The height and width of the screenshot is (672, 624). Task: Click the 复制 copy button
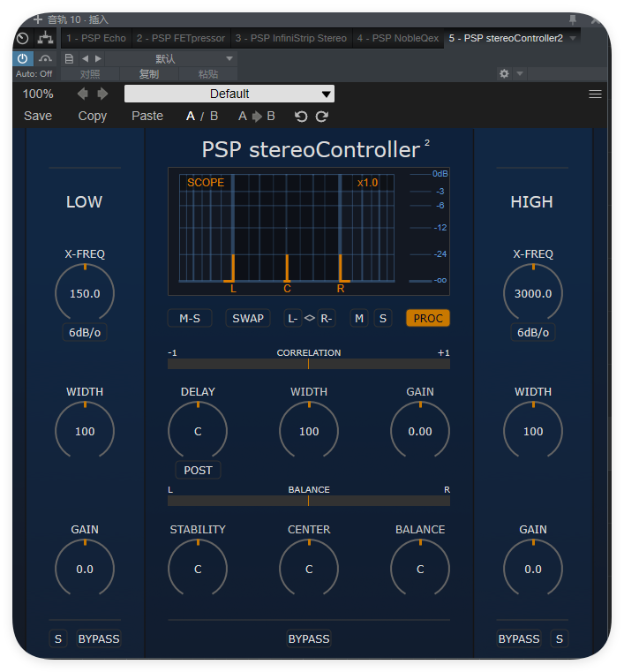[x=148, y=74]
